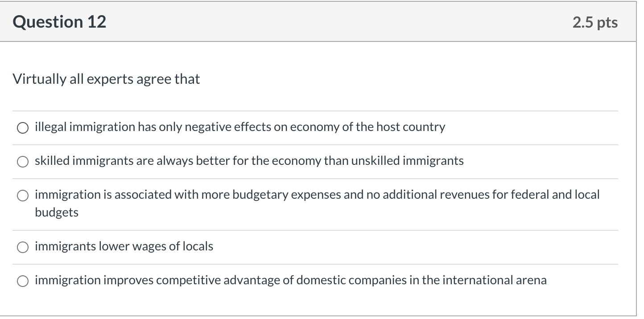Choose the skilled immigrants option

tap(22, 162)
